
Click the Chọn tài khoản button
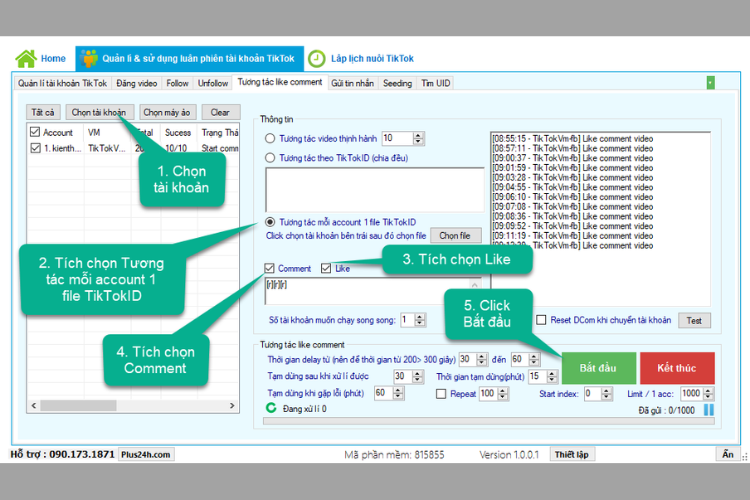point(99,112)
